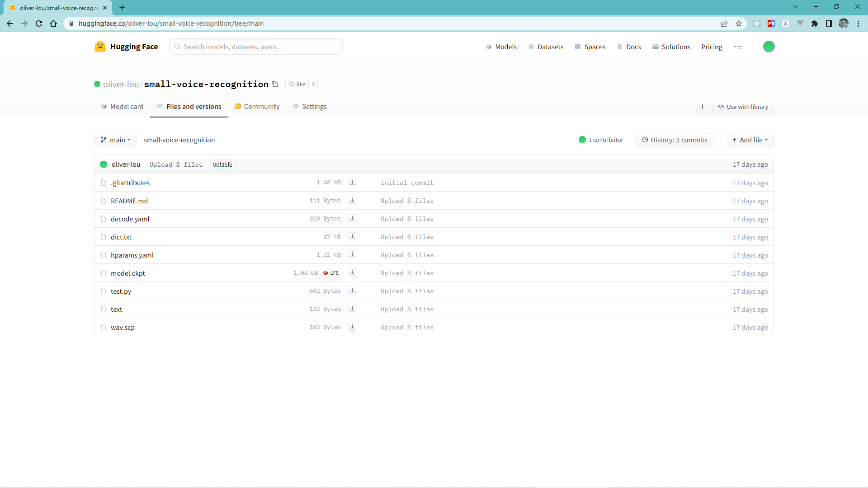The height and width of the screenshot is (488, 868).
Task: Click the Use with library button
Action: [743, 107]
